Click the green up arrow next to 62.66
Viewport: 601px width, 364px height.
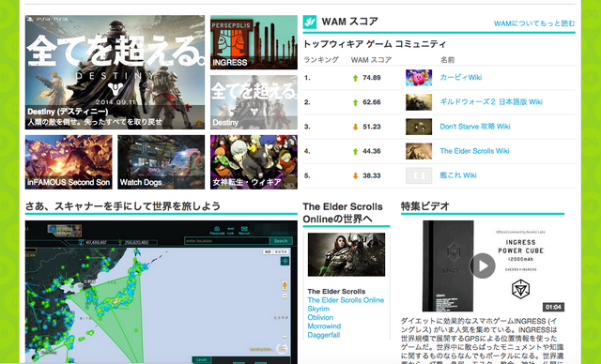pyautogui.click(x=355, y=102)
